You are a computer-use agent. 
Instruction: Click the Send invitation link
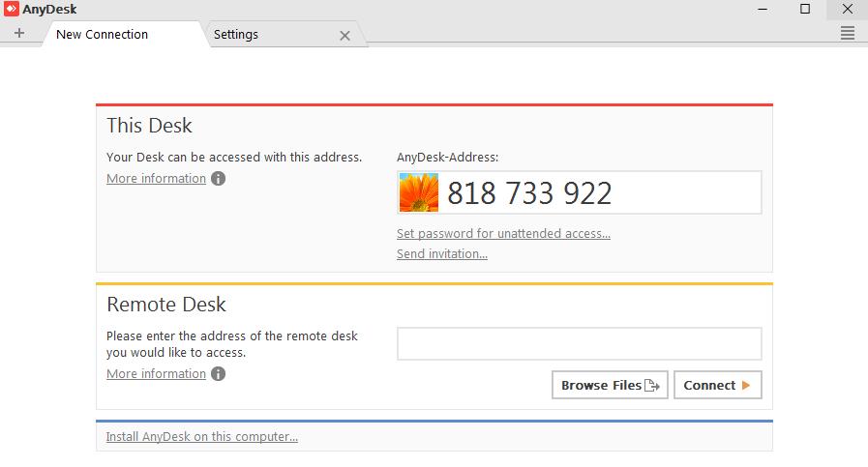tap(442, 254)
